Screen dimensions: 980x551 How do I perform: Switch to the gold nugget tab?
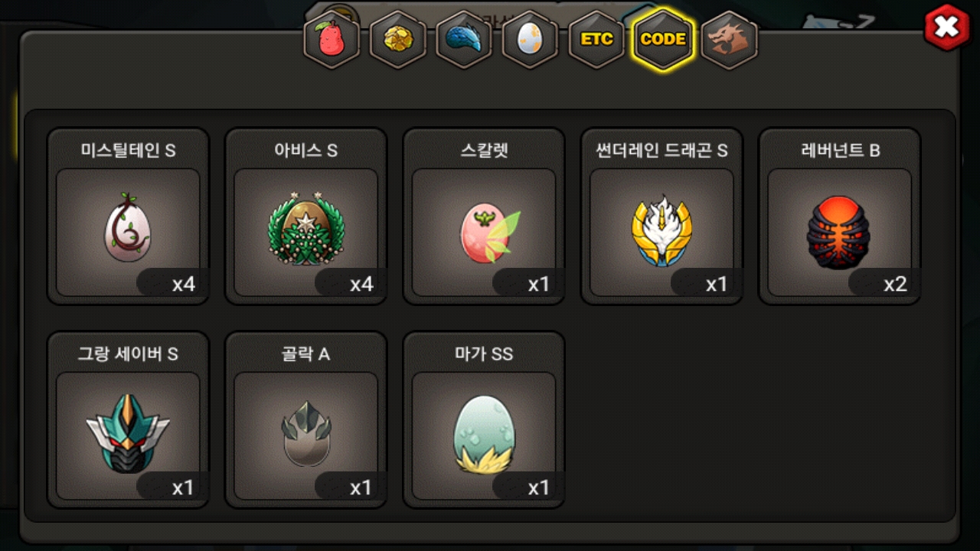pyautogui.click(x=398, y=39)
